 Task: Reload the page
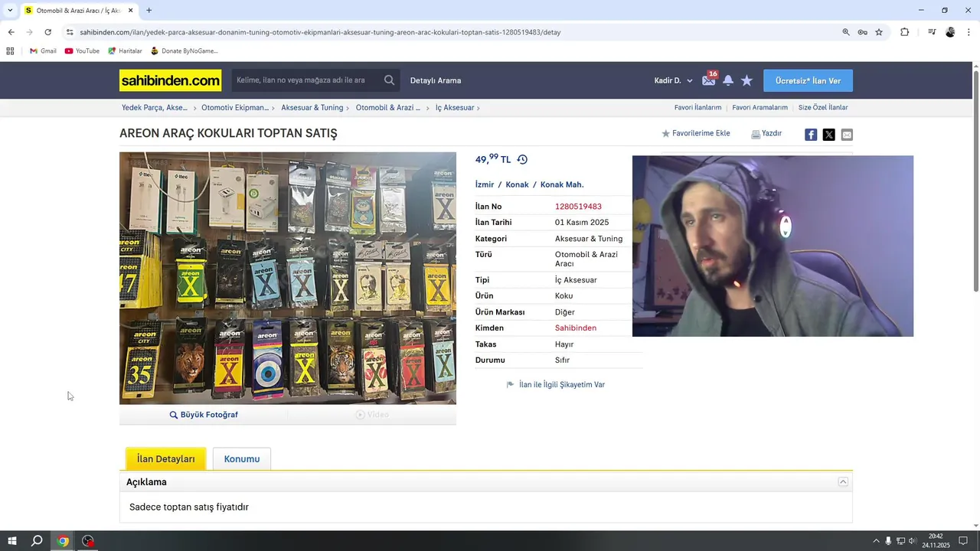point(47,32)
